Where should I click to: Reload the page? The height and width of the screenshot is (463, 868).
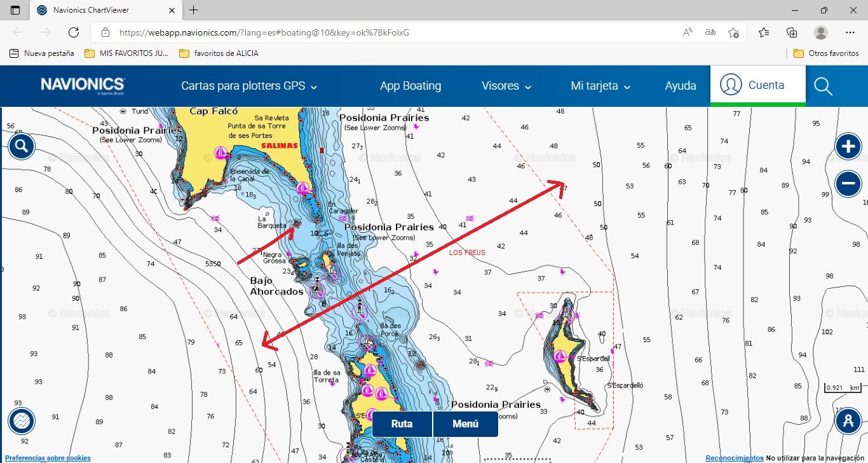tap(74, 32)
